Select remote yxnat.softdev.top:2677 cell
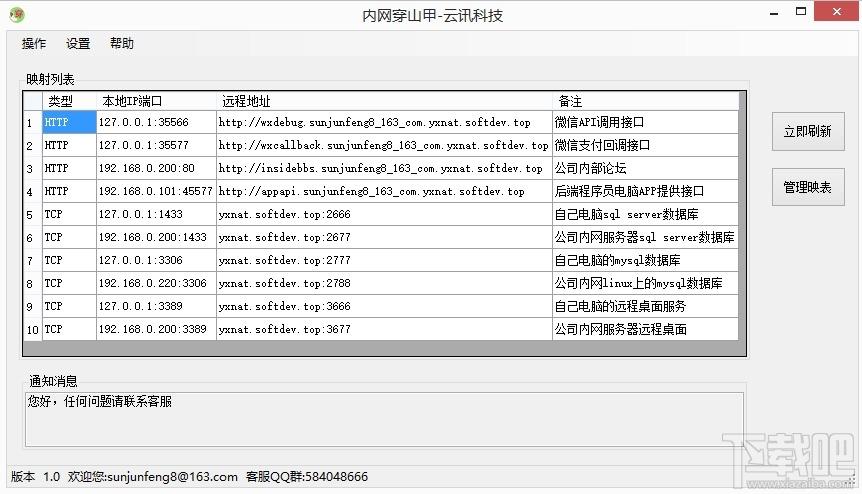The image size is (862, 494). pyautogui.click(x=384, y=237)
